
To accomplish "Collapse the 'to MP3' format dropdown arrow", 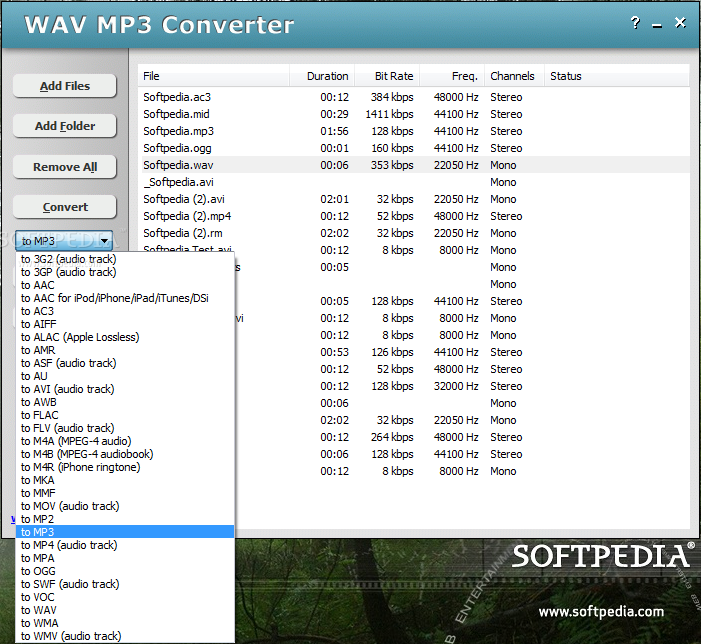I will pyautogui.click(x=105, y=241).
